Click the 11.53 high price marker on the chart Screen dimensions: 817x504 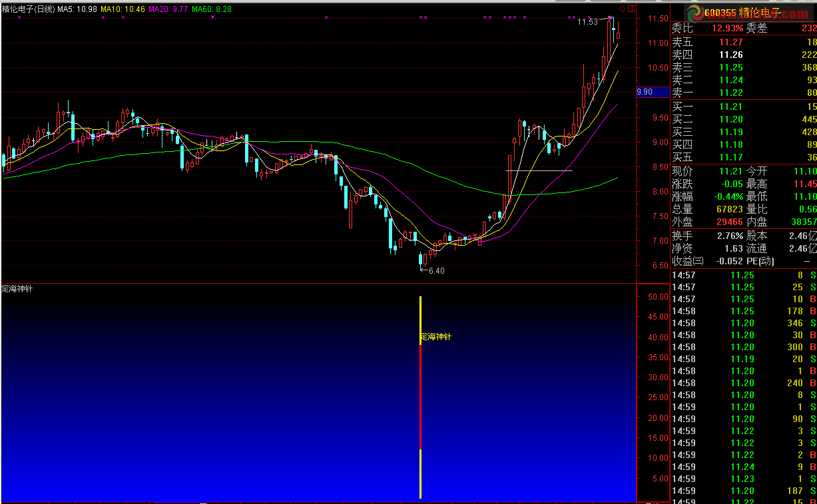coord(587,22)
